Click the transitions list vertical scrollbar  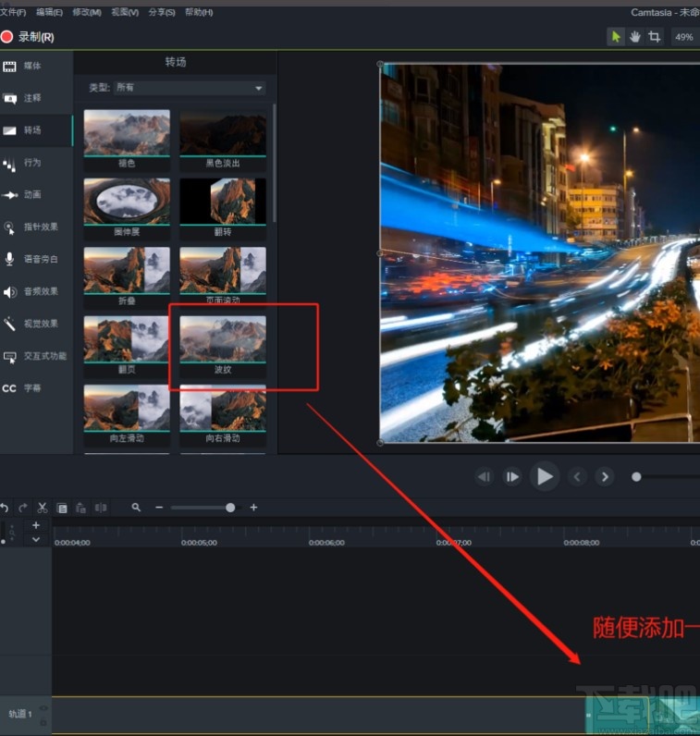coord(275,164)
